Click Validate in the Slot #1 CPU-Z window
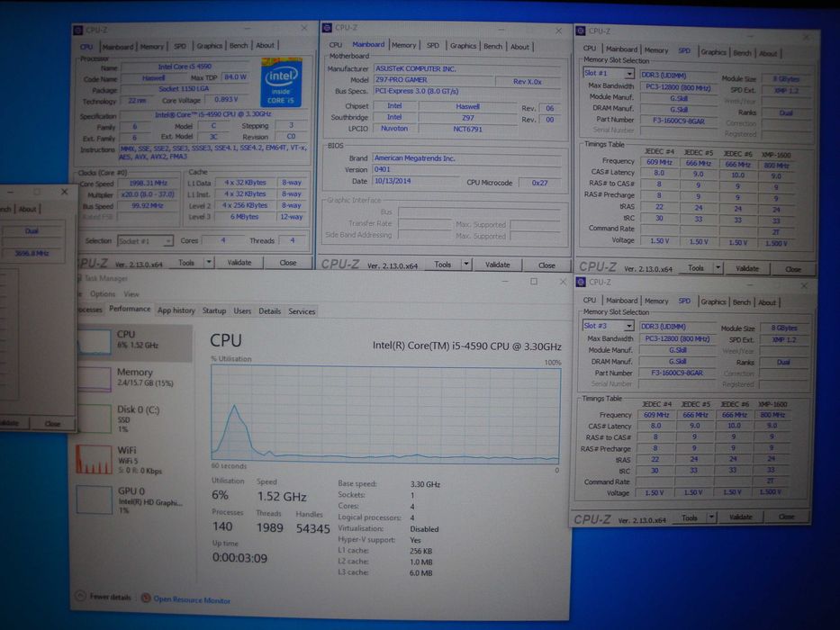 (x=746, y=268)
